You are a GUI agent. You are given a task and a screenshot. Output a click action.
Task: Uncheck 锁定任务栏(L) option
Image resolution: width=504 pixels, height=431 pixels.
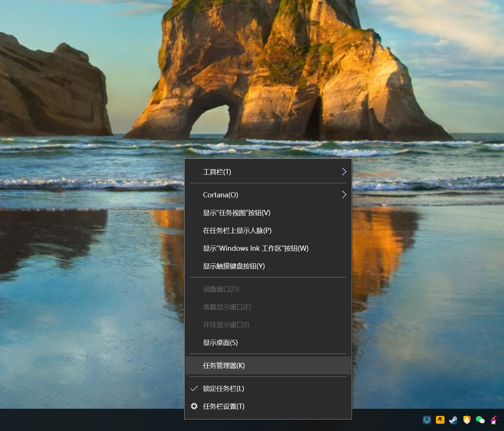click(x=268, y=388)
